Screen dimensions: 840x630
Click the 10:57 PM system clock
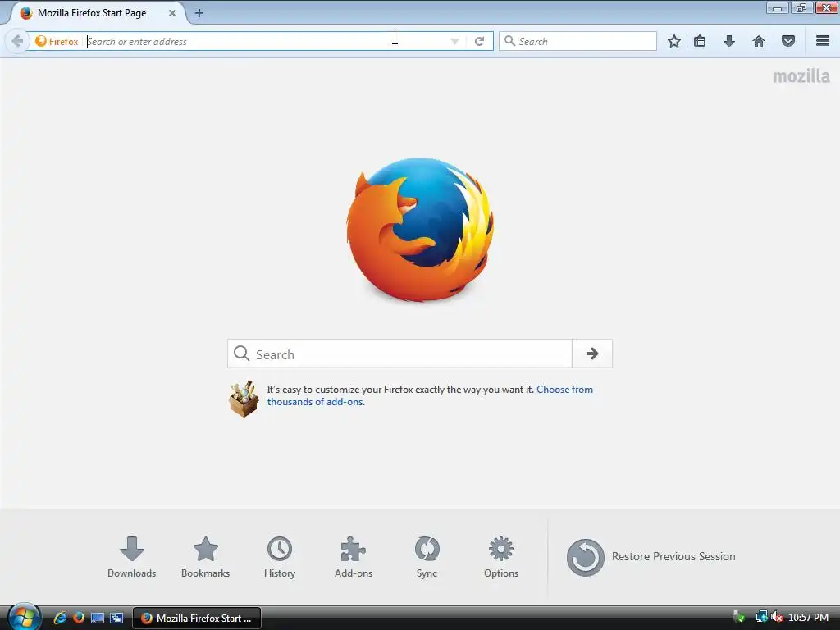[x=808, y=617]
